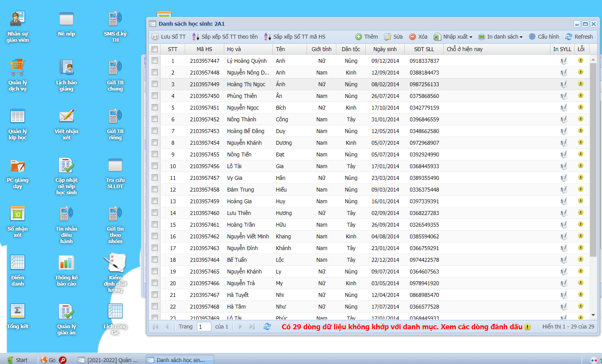
Task: Sort table by the Ngày sinh column
Action: 385,49
